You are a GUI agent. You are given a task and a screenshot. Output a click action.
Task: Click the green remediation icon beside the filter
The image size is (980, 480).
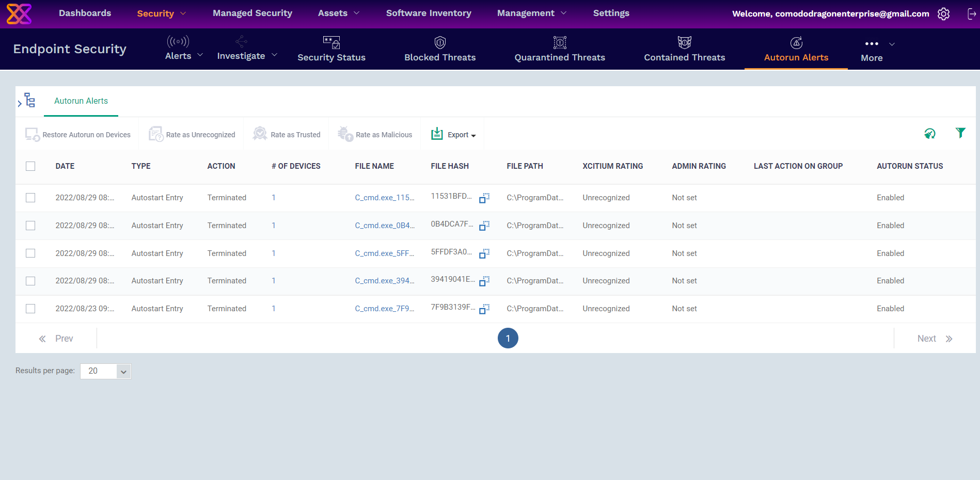click(x=929, y=133)
